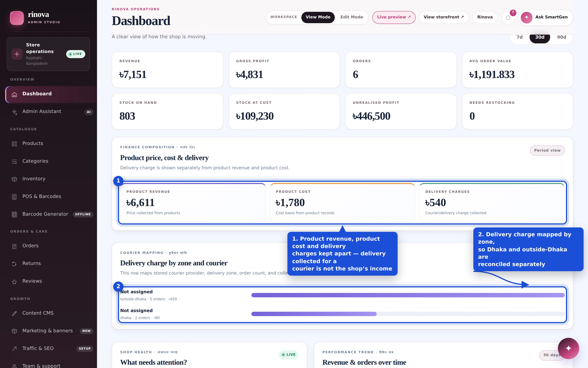The width and height of the screenshot is (588, 368).
Task: Click 'dhaka · 2 orders · ৳90' text
Action: coord(140,318)
